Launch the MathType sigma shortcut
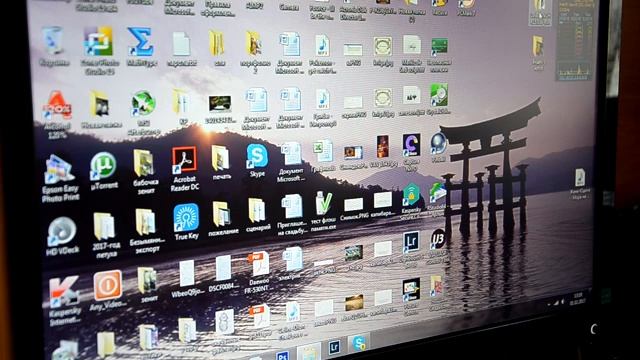The height and width of the screenshot is (360, 640). pyautogui.click(x=140, y=42)
